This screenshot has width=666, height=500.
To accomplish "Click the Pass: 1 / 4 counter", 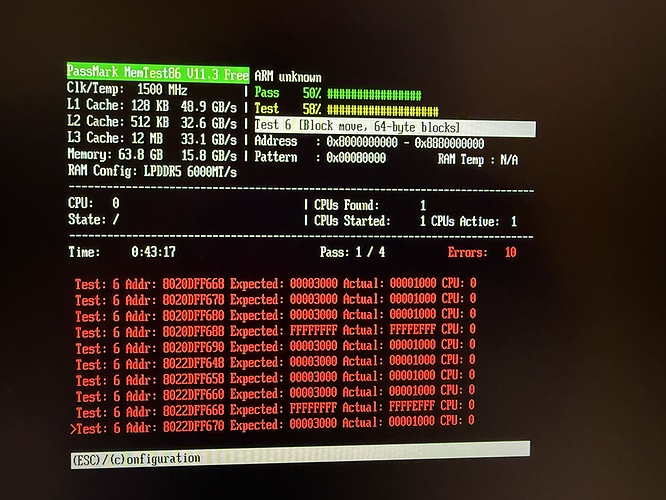I will pos(352,252).
